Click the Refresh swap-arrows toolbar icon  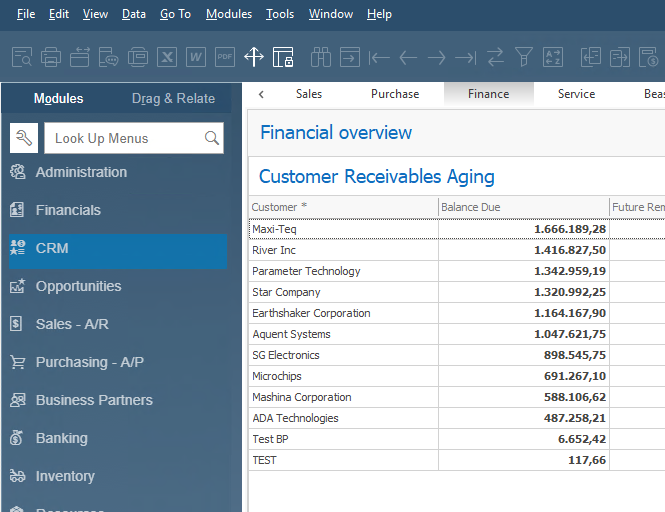[495, 57]
